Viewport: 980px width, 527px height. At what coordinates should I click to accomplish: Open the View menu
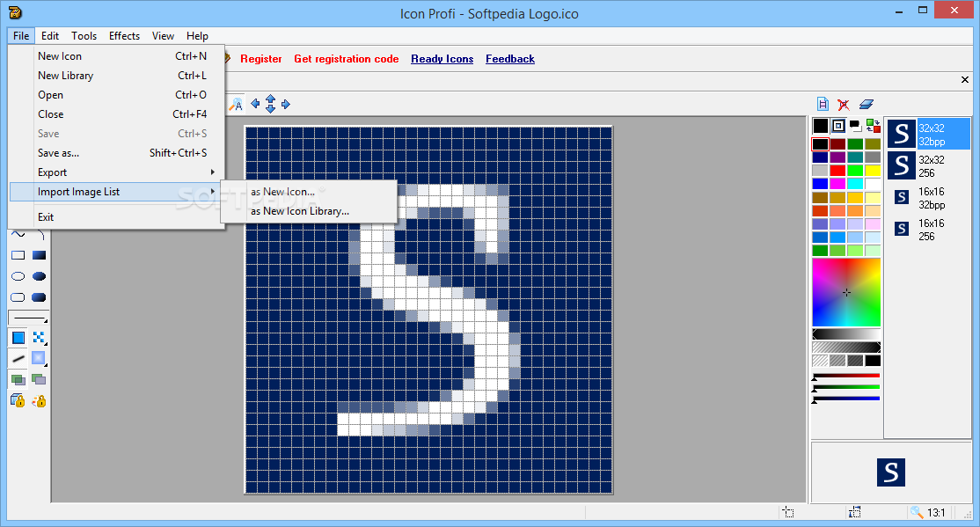163,36
